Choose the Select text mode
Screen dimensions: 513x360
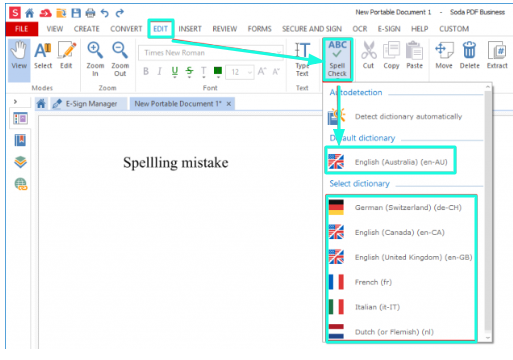coord(43,55)
